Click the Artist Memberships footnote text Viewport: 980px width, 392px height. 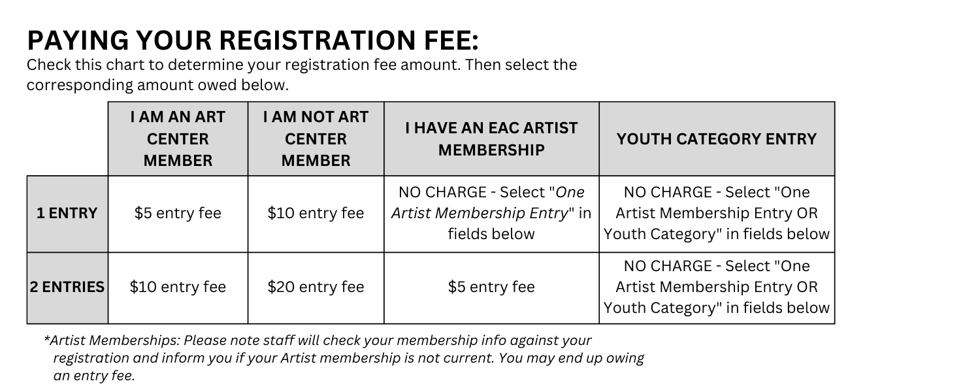click(x=344, y=358)
